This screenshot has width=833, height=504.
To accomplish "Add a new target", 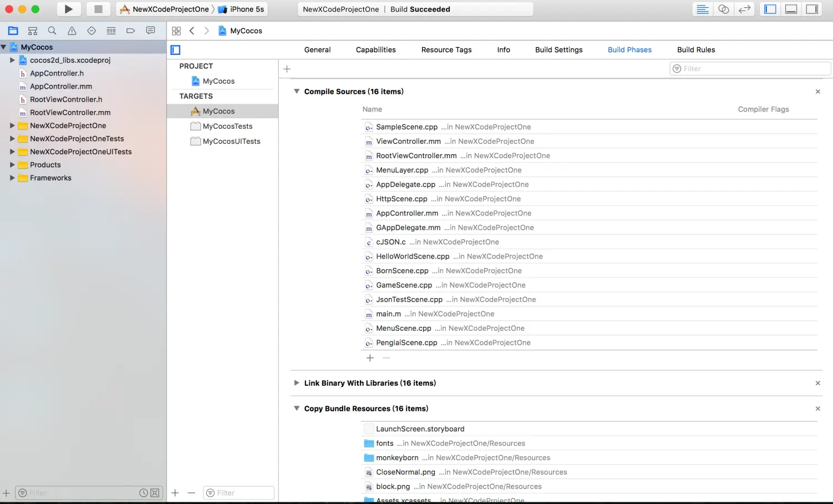I will 175,493.
